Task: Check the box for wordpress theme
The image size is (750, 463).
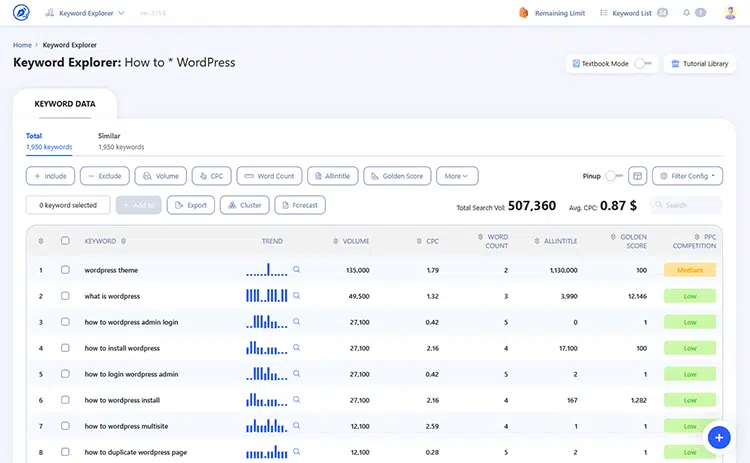Action: click(66, 270)
